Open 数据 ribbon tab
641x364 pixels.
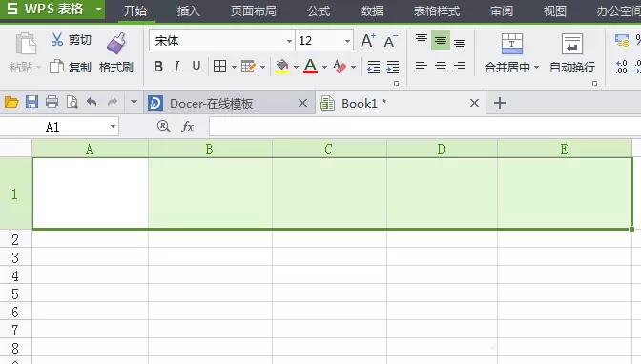coord(372,11)
